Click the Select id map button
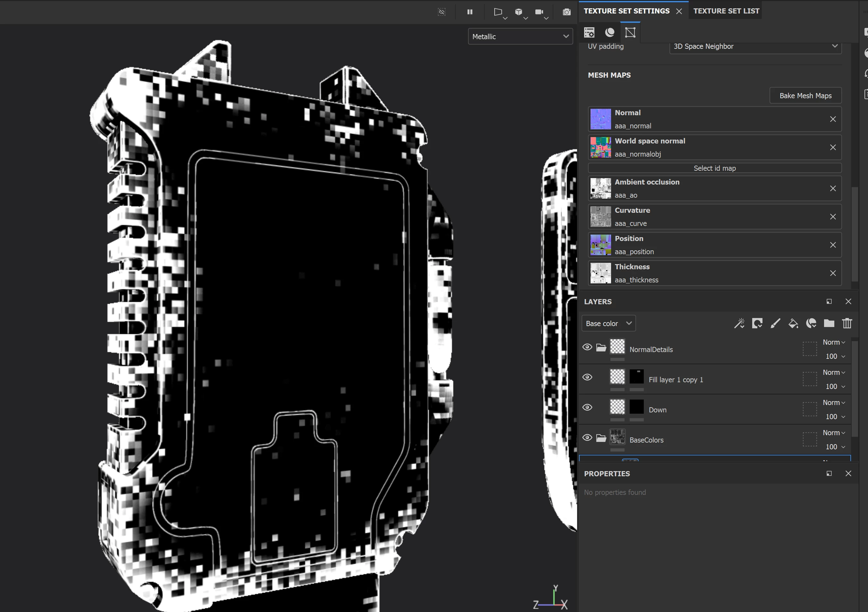 715,168
